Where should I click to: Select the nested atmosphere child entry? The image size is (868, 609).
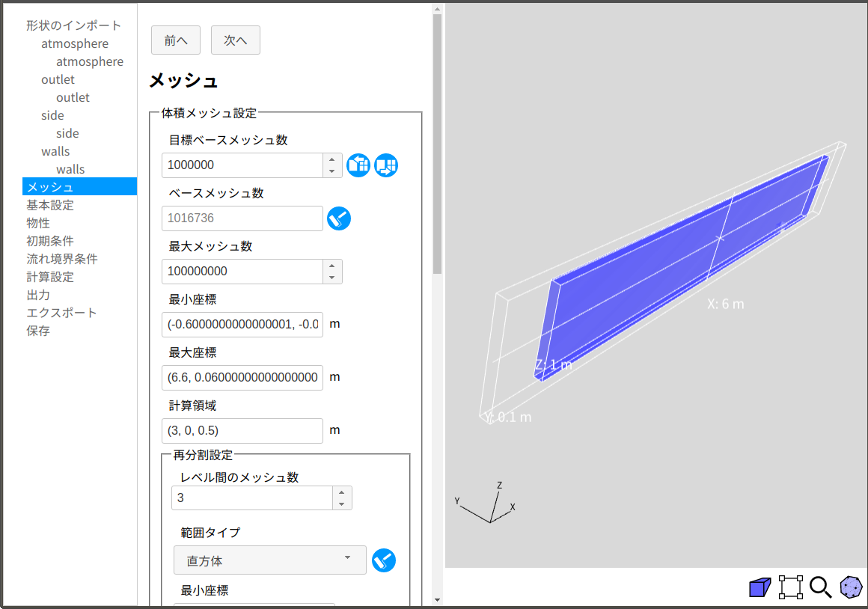pos(90,61)
